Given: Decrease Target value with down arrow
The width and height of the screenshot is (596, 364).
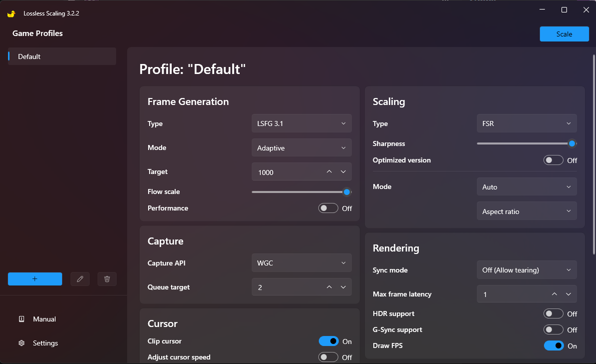Looking at the screenshot, I should point(343,171).
